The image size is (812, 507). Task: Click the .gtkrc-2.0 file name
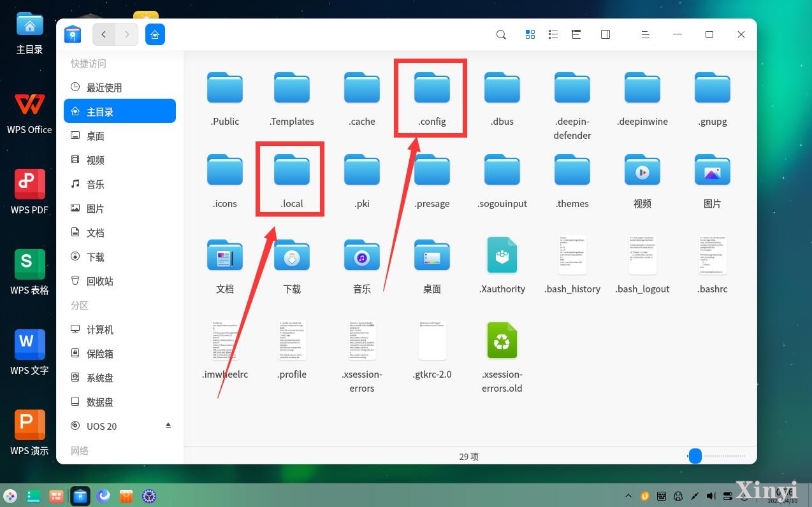click(x=432, y=375)
